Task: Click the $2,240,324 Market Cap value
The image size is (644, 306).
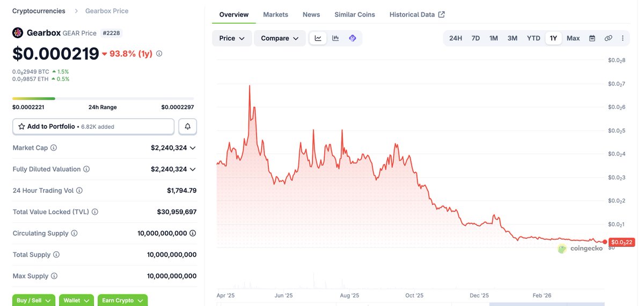Action: click(x=169, y=148)
